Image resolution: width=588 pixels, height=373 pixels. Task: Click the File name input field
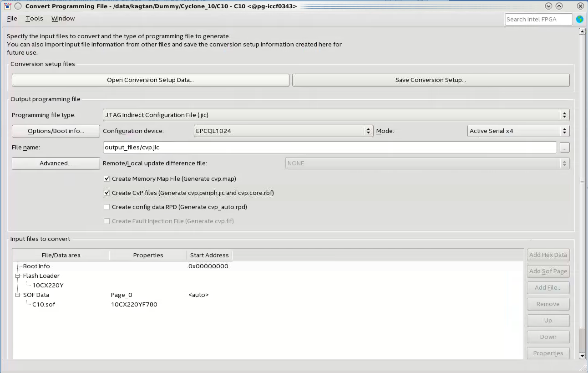click(330, 148)
